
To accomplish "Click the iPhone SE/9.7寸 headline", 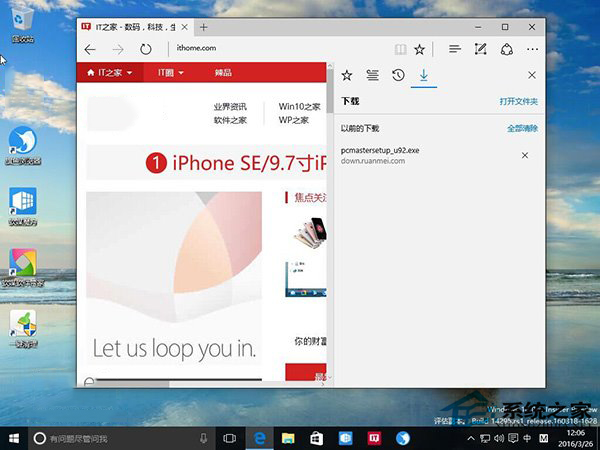I will pyautogui.click(x=236, y=163).
